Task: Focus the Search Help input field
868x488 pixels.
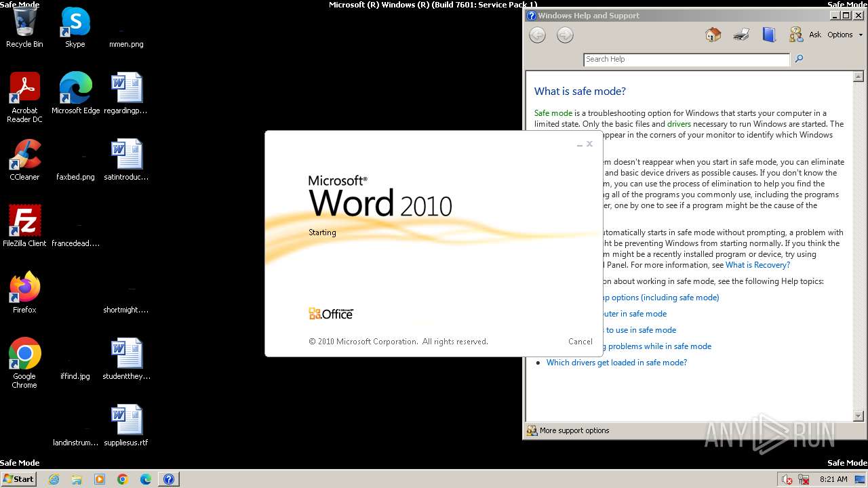Action: tap(686, 60)
